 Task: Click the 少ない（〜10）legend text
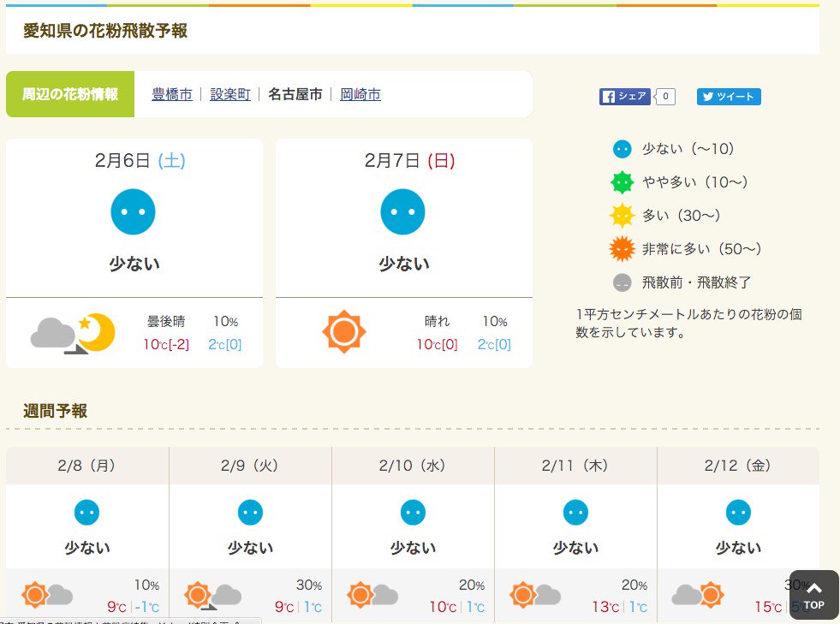click(688, 149)
